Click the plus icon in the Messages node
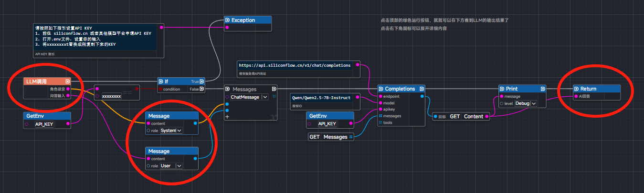The height and width of the screenshot is (193, 644). [x=227, y=117]
